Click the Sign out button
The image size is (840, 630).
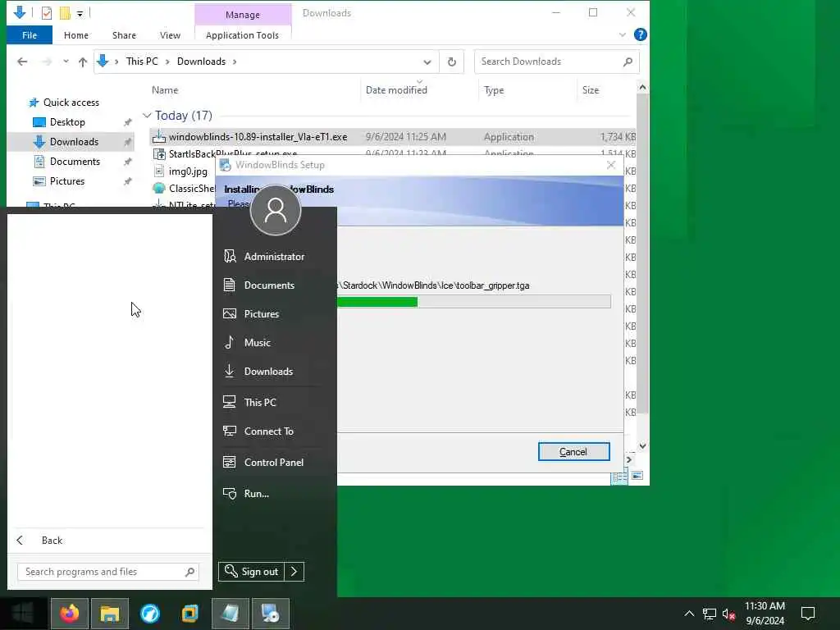click(251, 572)
